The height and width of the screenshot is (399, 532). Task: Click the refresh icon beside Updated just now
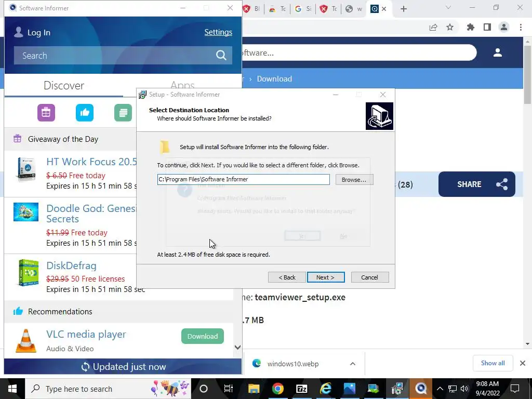click(86, 366)
